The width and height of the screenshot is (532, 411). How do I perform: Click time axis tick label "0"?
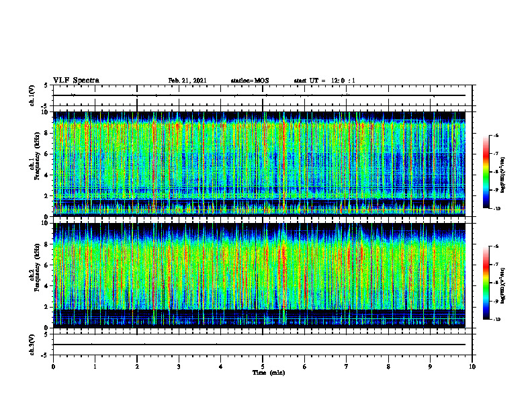tap(53, 367)
